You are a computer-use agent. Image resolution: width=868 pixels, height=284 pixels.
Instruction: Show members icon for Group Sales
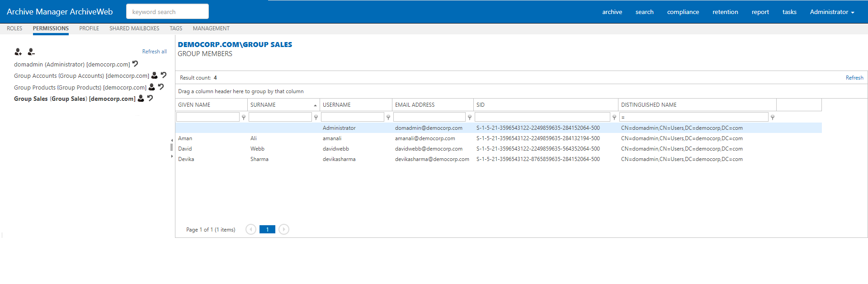click(x=141, y=98)
